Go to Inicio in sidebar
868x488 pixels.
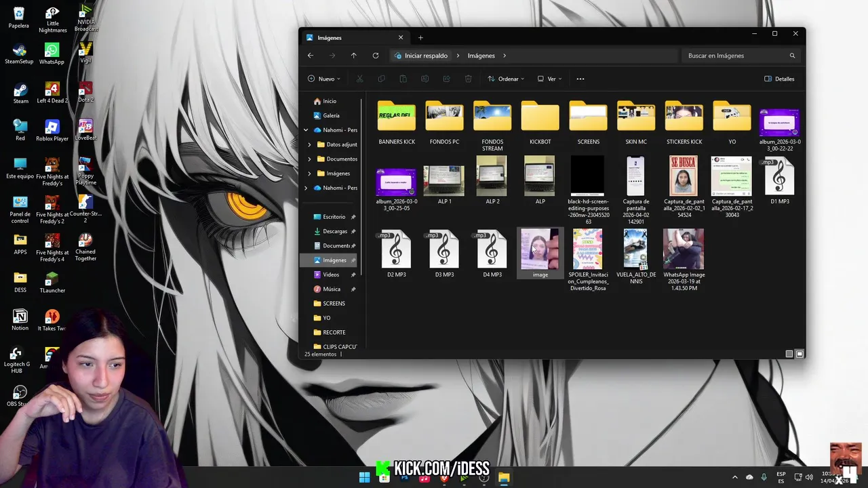click(330, 101)
